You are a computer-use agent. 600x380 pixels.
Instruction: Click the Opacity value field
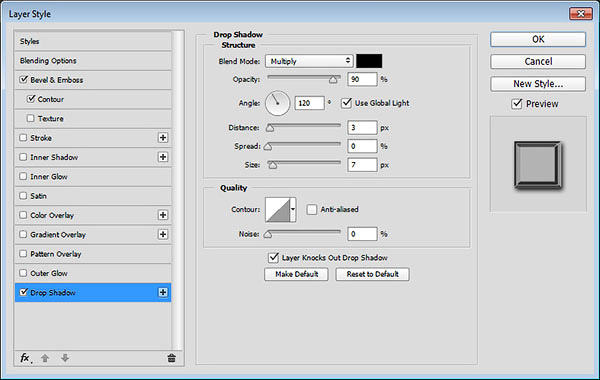point(362,79)
